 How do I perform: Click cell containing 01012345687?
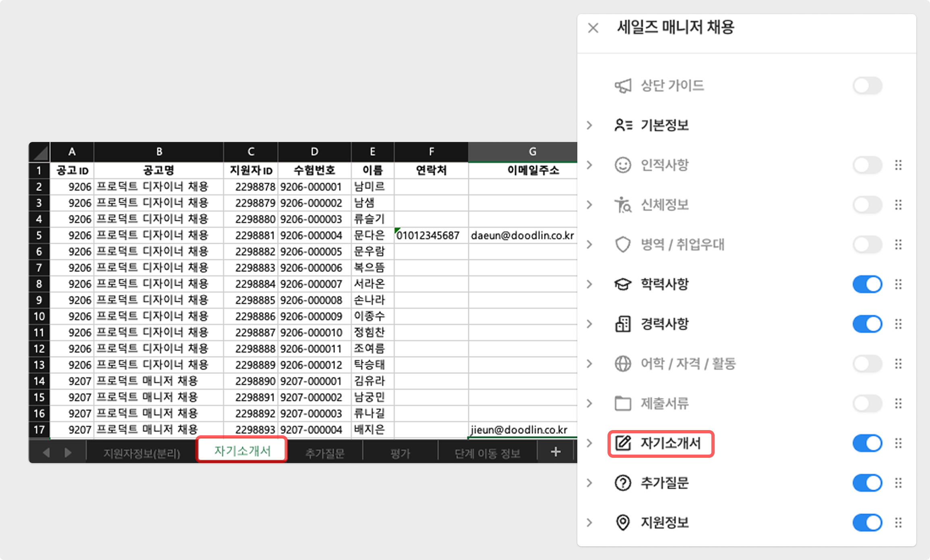[x=431, y=235]
